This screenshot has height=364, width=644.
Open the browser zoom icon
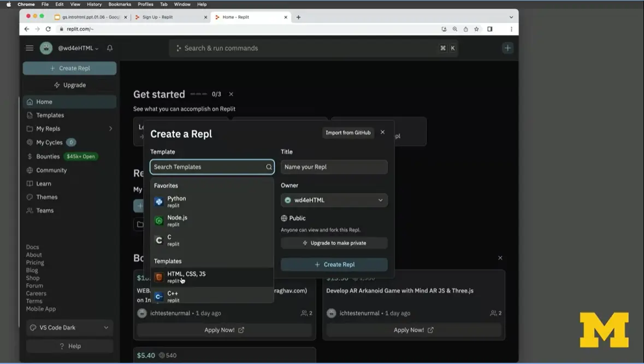[454, 29]
